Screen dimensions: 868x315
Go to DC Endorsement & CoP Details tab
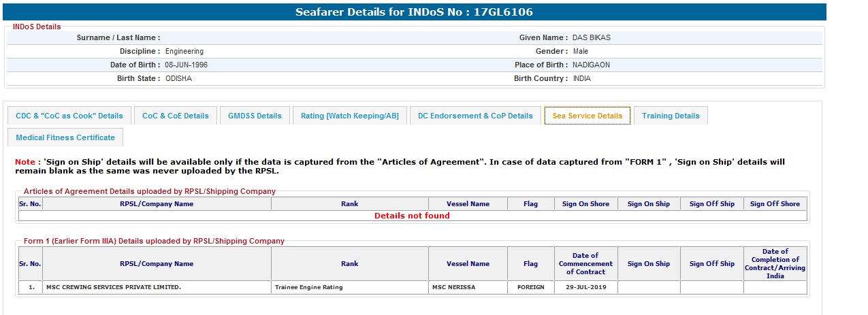coord(475,116)
